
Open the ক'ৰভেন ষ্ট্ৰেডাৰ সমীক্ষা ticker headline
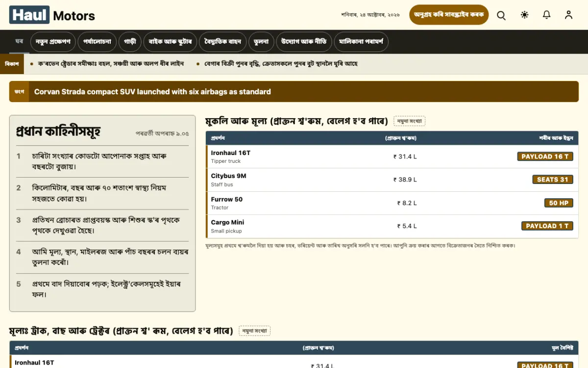(x=111, y=64)
